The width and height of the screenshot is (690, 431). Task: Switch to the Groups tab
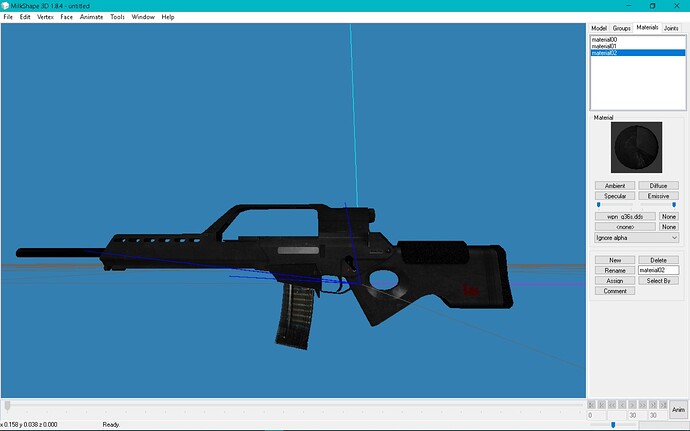pyautogui.click(x=622, y=28)
